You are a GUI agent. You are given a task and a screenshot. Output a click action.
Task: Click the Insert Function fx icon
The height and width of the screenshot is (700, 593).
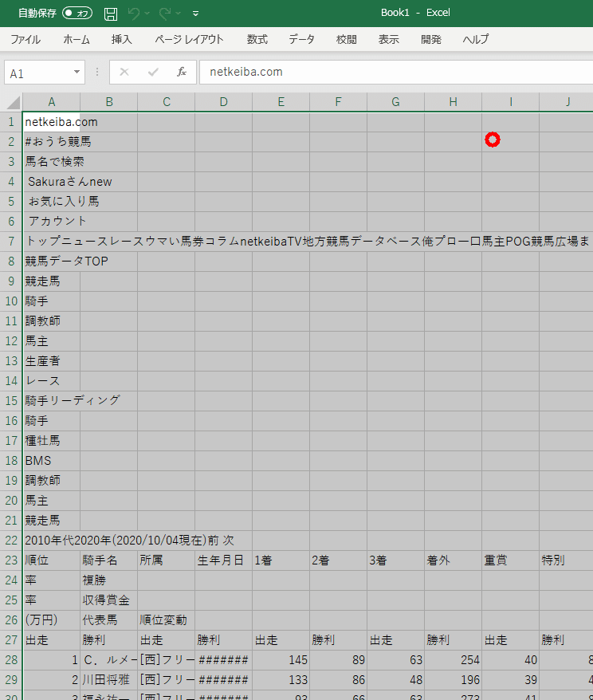pyautogui.click(x=181, y=72)
